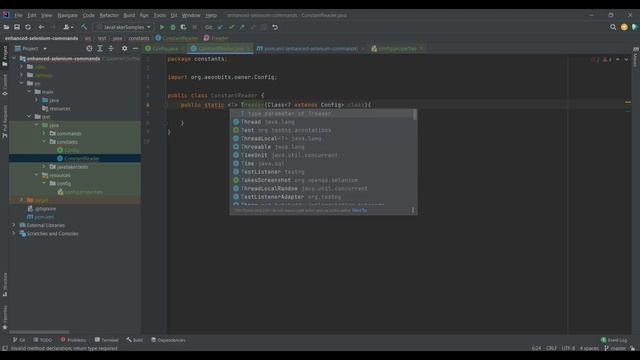This screenshot has width=640, height=360.
Task: Click Expand All icon in Project panel
Action: pos(100,48)
